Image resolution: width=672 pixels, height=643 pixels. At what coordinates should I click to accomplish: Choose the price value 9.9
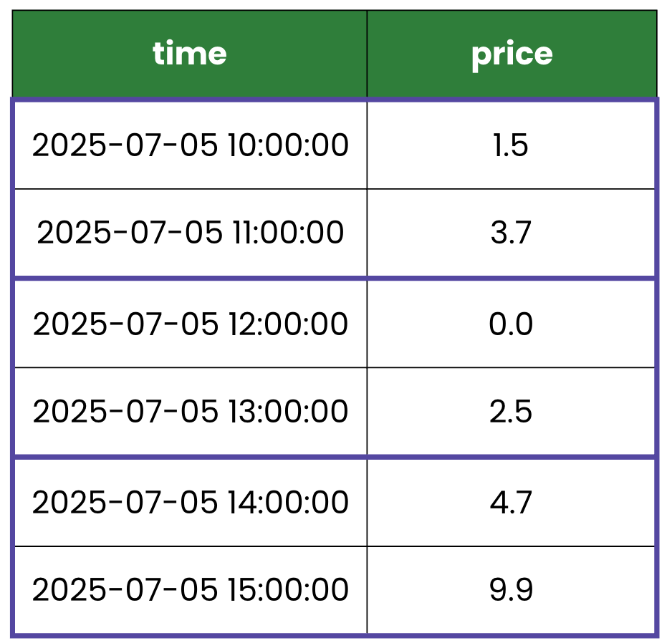pos(512,591)
